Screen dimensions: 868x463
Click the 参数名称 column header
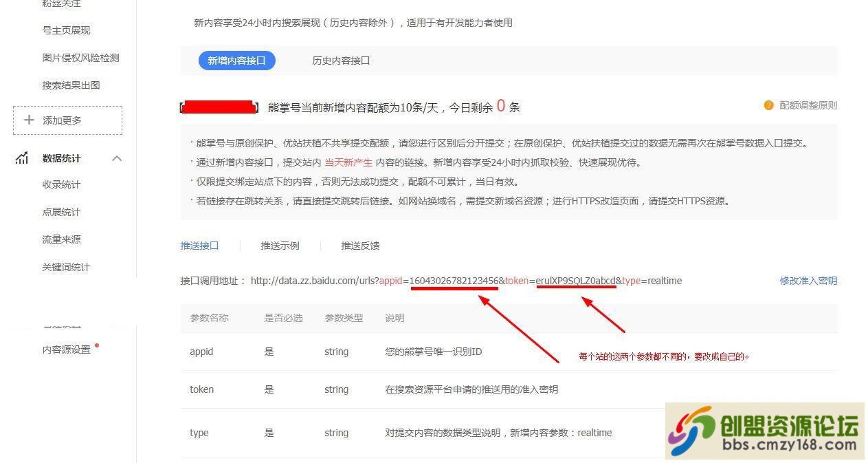click(209, 318)
